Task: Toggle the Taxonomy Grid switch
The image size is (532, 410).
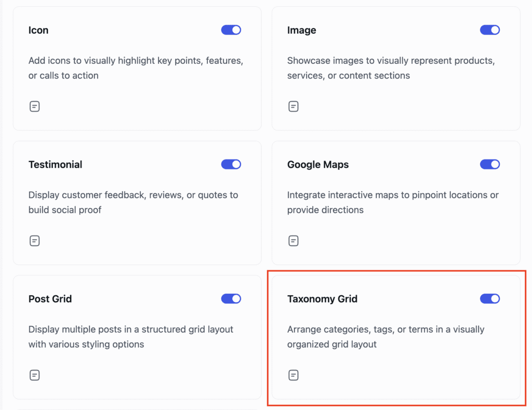Action: coord(490,299)
